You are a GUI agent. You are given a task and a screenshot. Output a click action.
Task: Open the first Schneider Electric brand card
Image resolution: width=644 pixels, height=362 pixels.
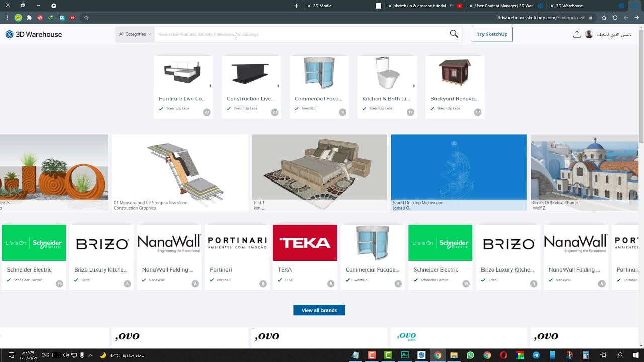coord(34,257)
